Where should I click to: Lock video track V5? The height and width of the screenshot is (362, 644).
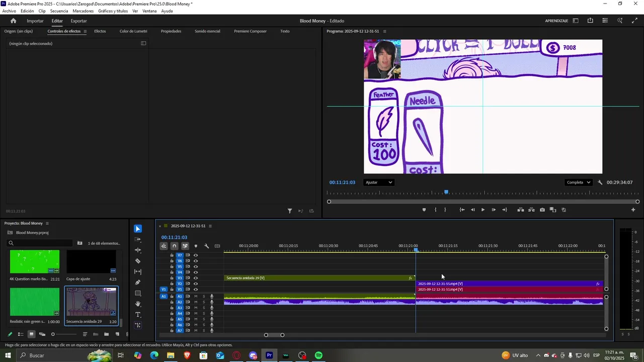pos(172,266)
